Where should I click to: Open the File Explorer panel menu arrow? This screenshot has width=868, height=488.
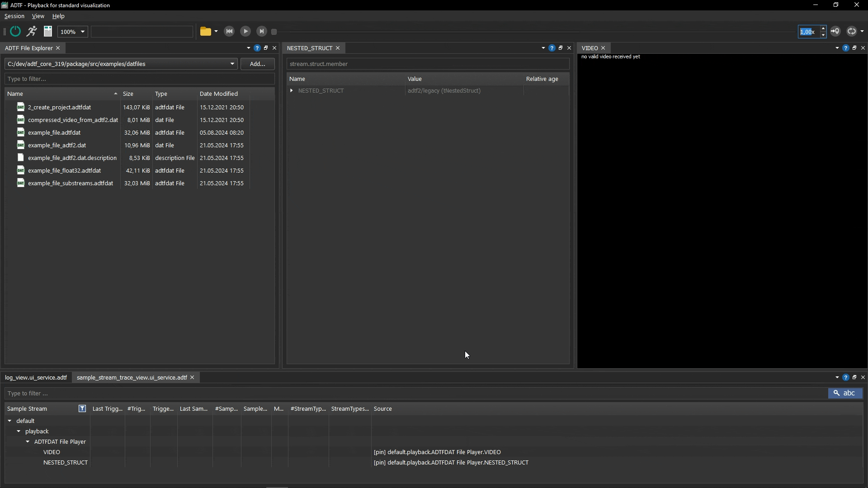click(x=249, y=48)
